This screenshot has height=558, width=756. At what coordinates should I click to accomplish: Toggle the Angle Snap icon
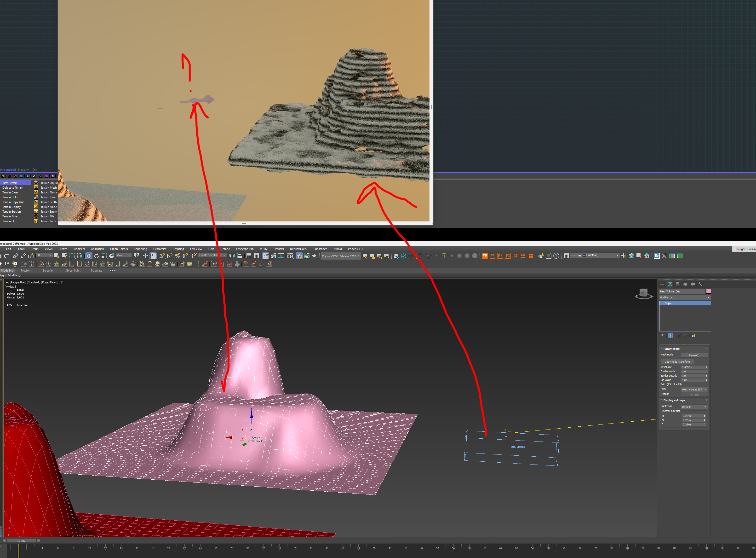pyautogui.click(x=170, y=256)
